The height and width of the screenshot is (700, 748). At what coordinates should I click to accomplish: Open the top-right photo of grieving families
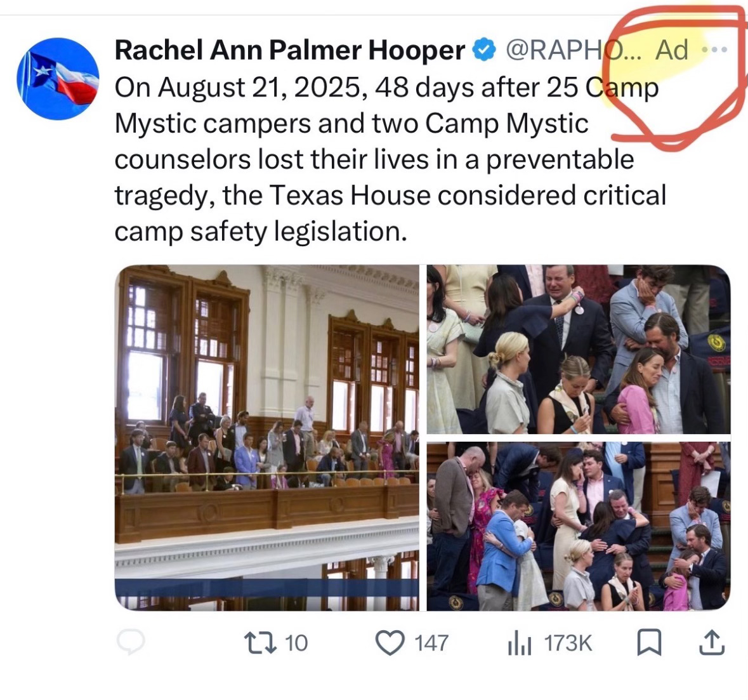[x=579, y=349]
